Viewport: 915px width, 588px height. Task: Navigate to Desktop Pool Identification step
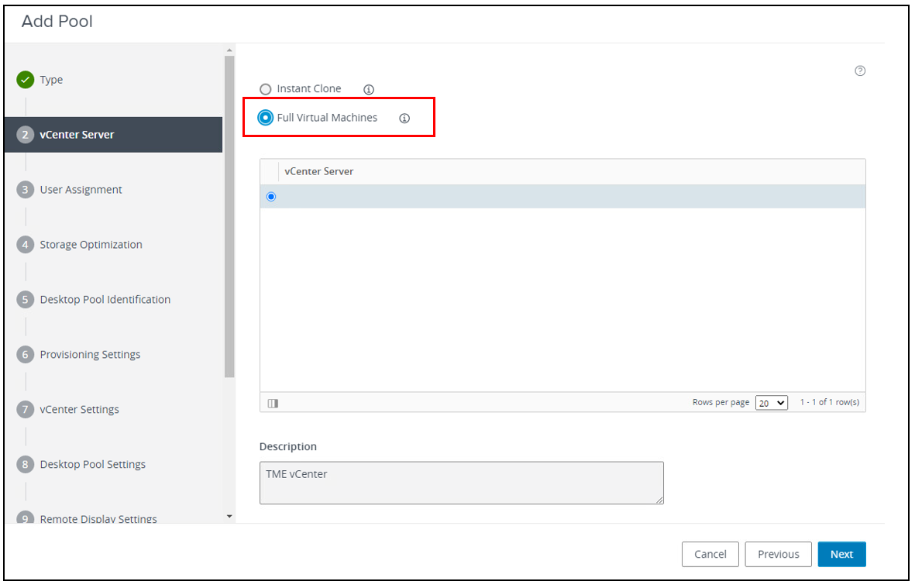(105, 299)
